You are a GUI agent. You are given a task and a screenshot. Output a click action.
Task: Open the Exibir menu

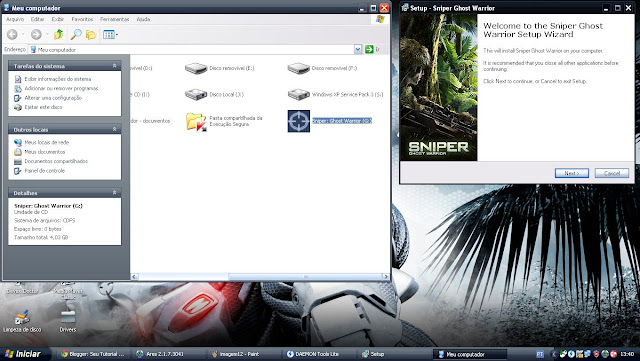tap(58, 19)
